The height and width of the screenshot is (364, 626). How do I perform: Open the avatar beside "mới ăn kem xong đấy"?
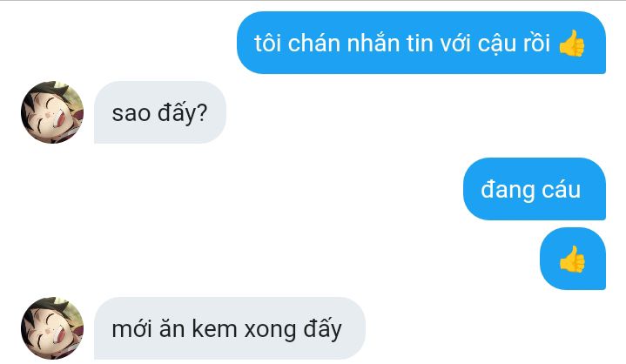(x=52, y=328)
